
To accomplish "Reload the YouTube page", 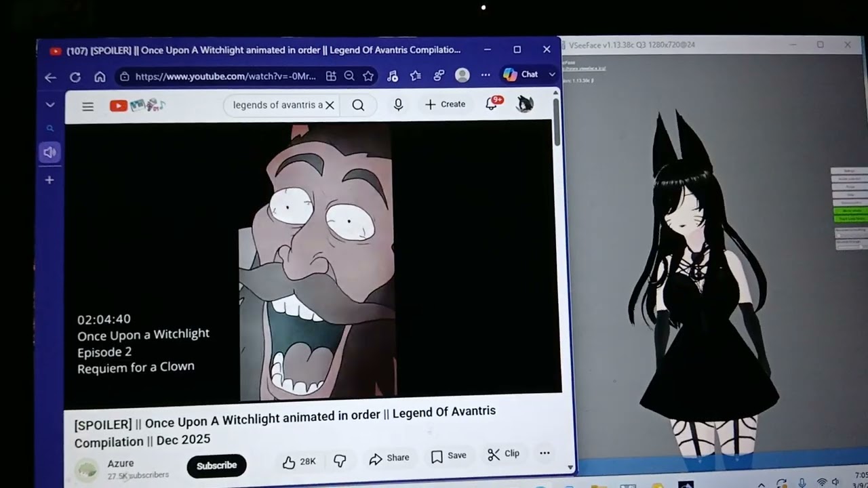I will [x=75, y=77].
